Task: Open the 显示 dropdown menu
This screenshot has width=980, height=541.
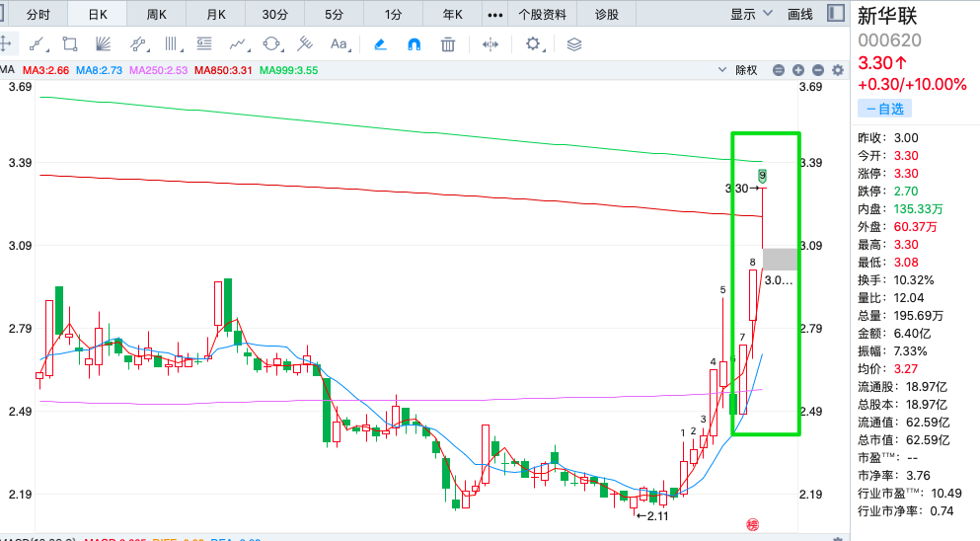Action: 751,14
